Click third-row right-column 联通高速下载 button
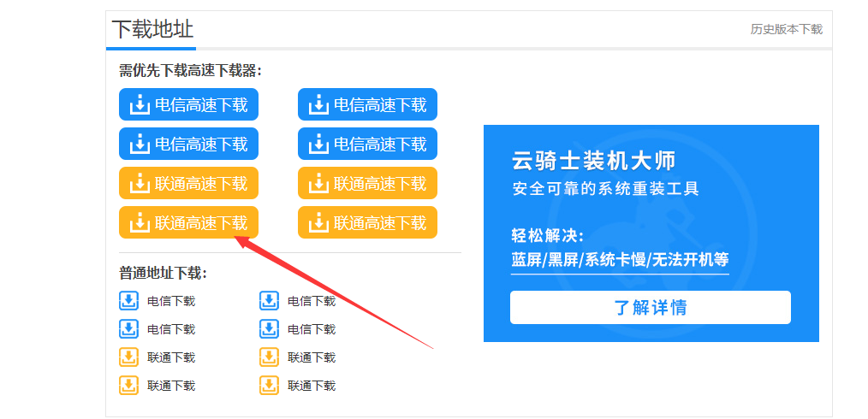The image size is (868, 419). [367, 183]
